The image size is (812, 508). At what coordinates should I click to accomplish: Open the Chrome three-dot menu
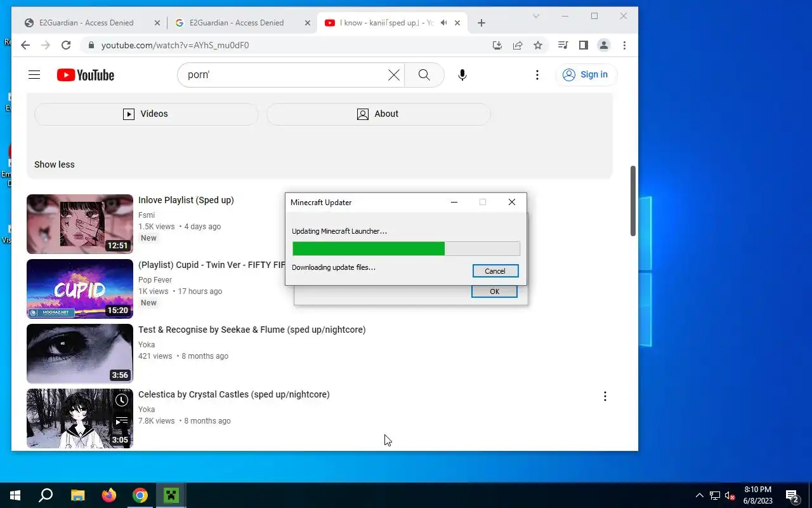click(625, 45)
